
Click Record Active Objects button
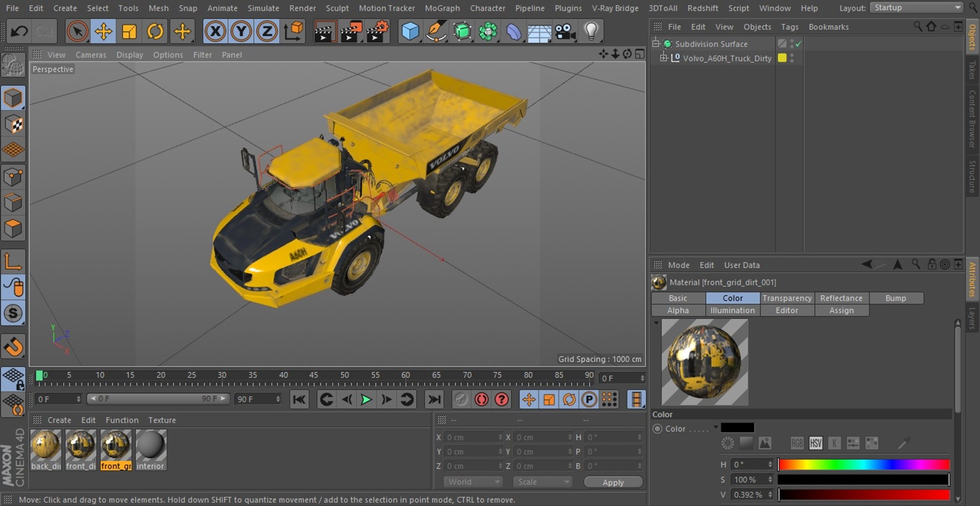tap(461, 399)
